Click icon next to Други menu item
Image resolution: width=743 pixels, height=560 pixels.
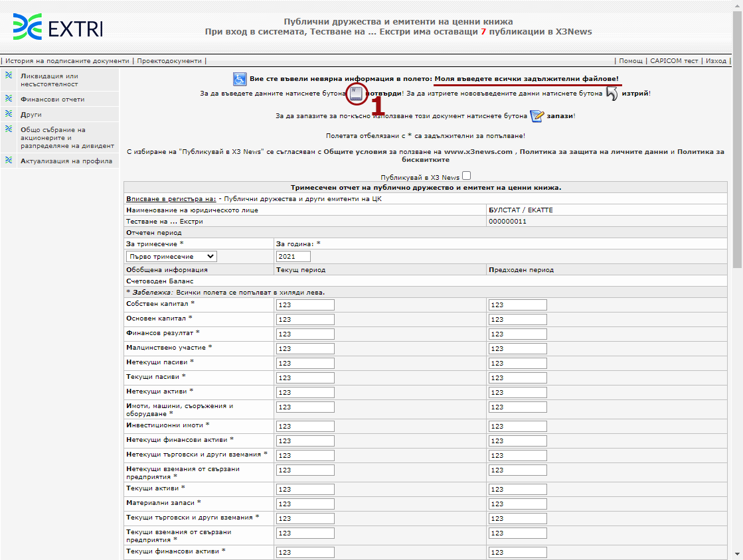point(9,113)
